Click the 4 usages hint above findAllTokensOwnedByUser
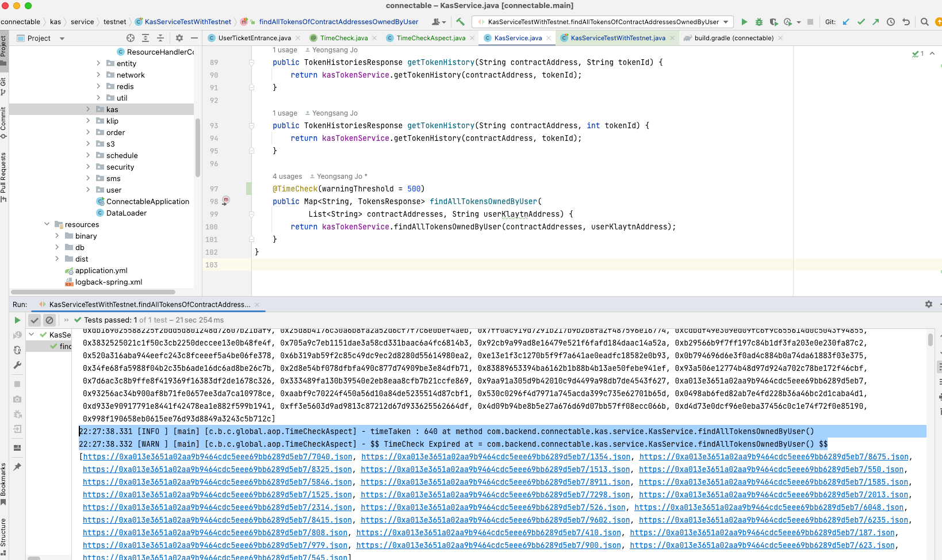942x560 pixels. pyautogui.click(x=287, y=177)
